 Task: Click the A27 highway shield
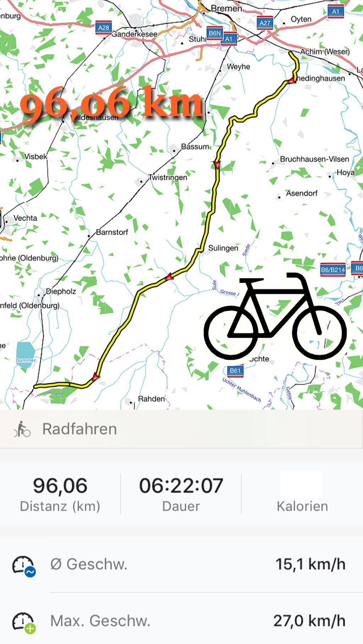(x=265, y=23)
